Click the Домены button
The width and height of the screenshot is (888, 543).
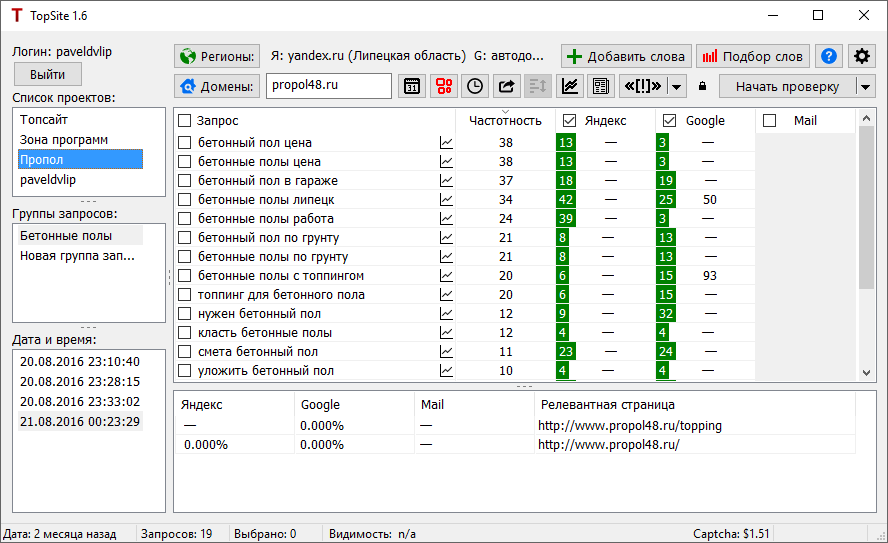[217, 86]
